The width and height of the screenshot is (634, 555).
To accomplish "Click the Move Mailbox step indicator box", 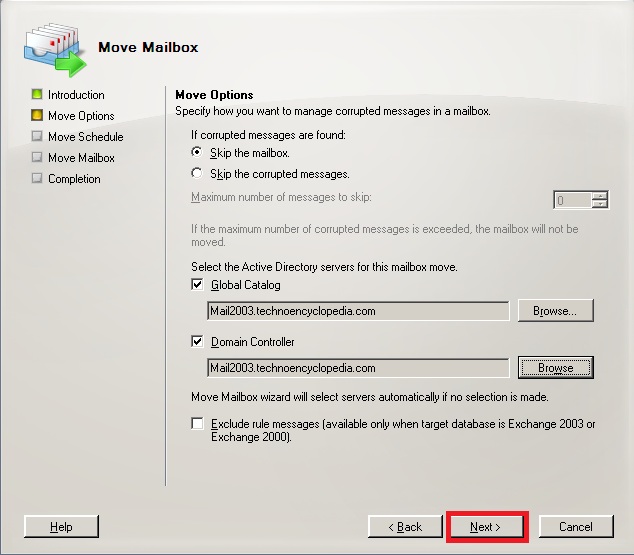I will point(37,157).
